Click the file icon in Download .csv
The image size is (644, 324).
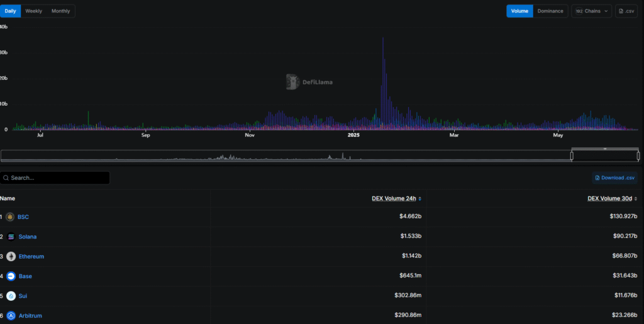597,178
